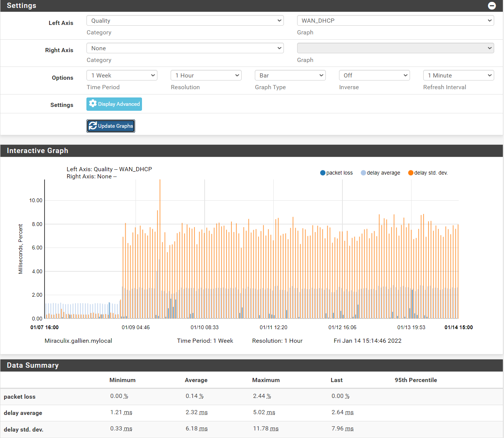504x438 pixels.
Task: Change the Time Period dropdown
Action: pyautogui.click(x=122, y=75)
